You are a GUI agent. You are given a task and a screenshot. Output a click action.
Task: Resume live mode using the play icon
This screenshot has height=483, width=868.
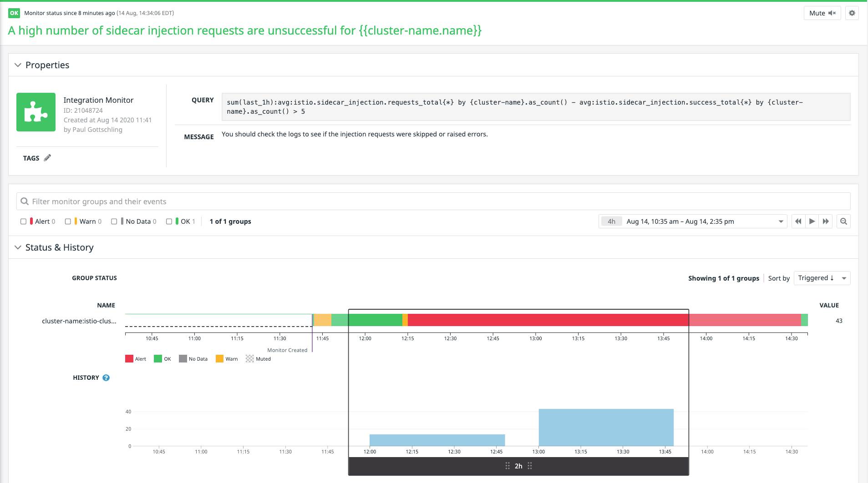[812, 221]
